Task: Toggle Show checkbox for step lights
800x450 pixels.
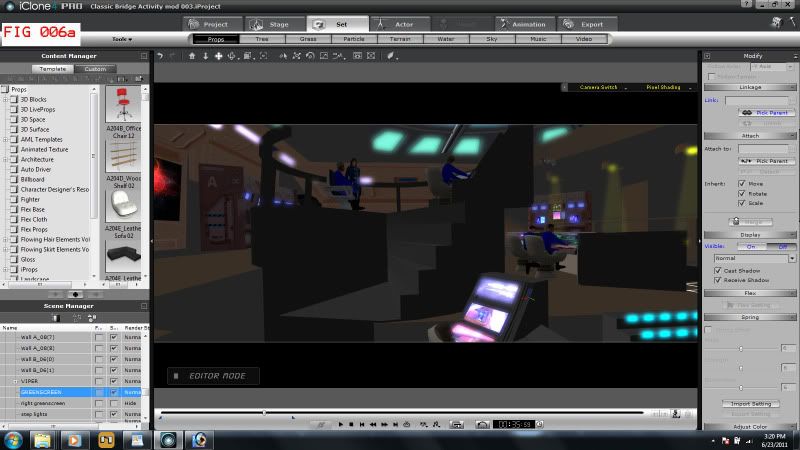Action: pyautogui.click(x=114, y=414)
